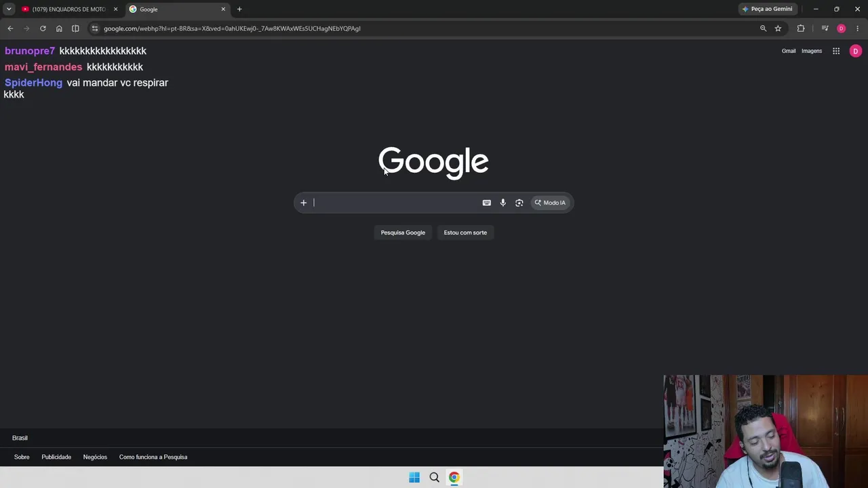Open the browser home page icon
Screen dimensions: 868x488
tap(59, 28)
